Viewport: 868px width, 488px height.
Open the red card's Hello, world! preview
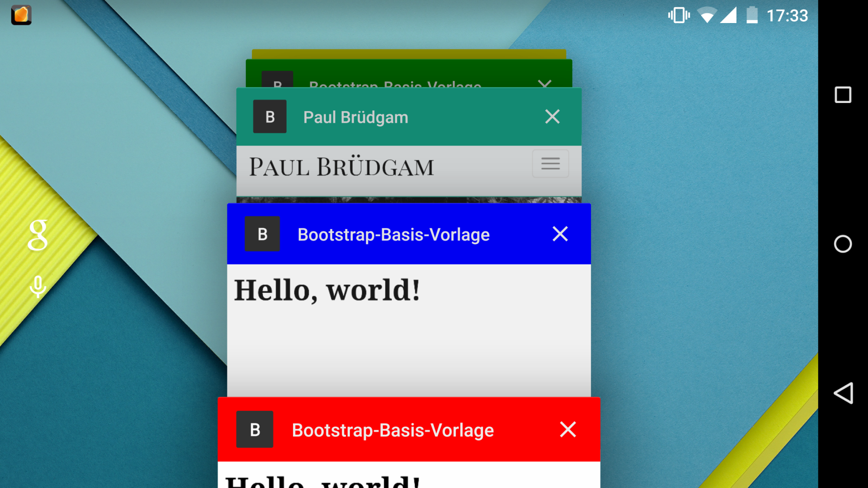click(409, 475)
